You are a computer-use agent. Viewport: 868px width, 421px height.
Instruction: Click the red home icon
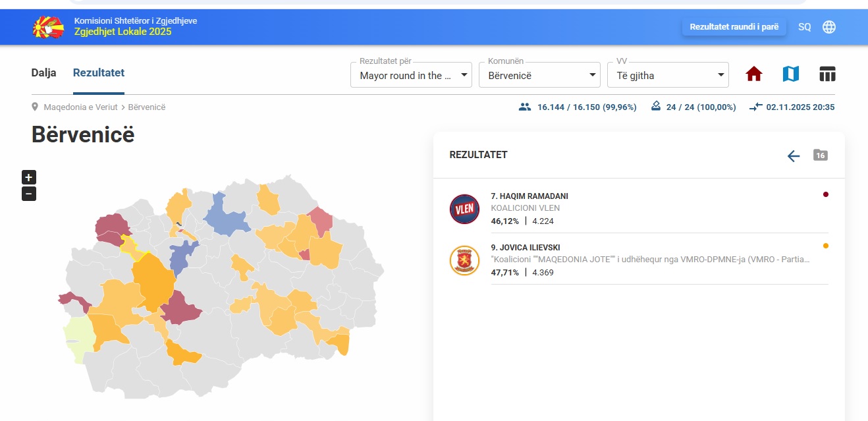(x=754, y=74)
